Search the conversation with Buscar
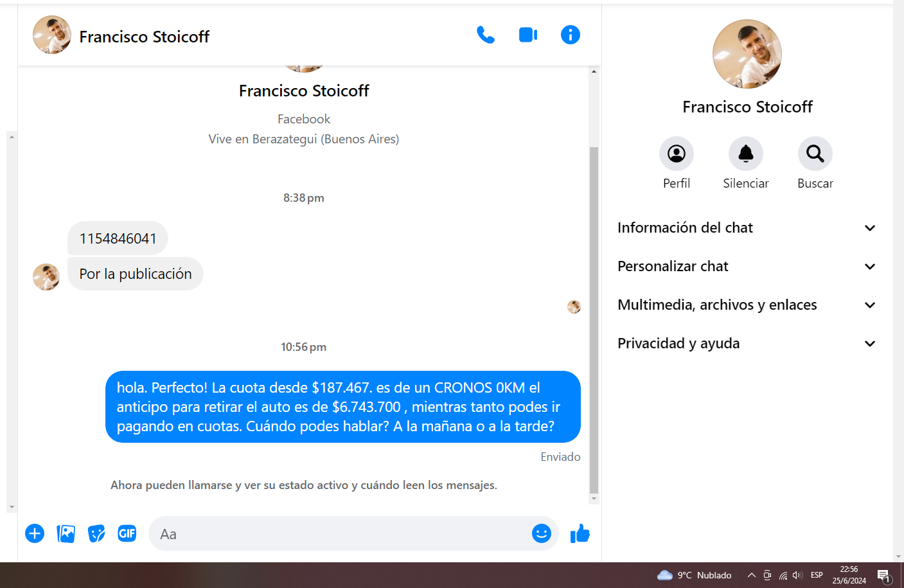Screen dimensions: 904x588 (x=815, y=154)
